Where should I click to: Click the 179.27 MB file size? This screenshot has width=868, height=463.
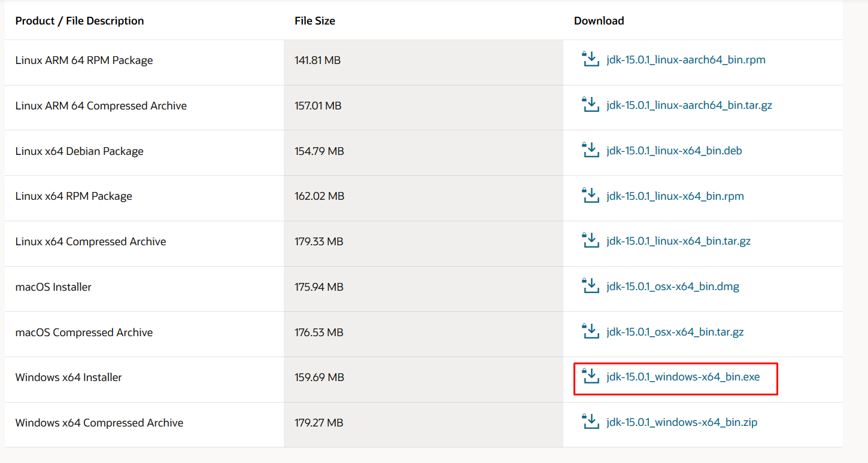pos(319,423)
